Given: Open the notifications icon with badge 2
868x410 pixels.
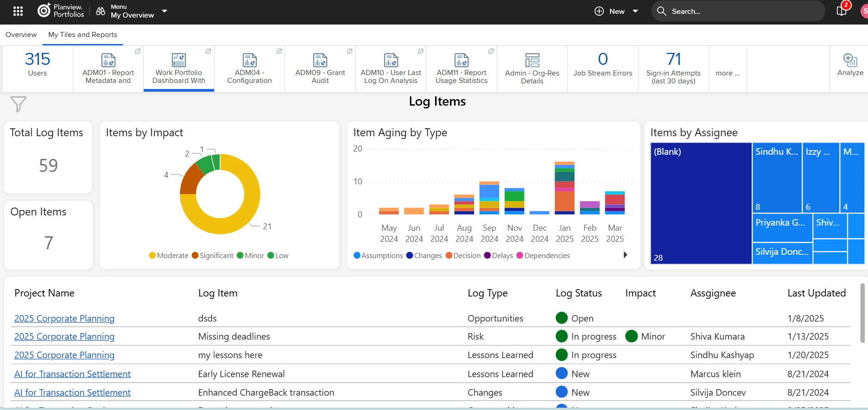Looking at the screenshot, I should 842,11.
